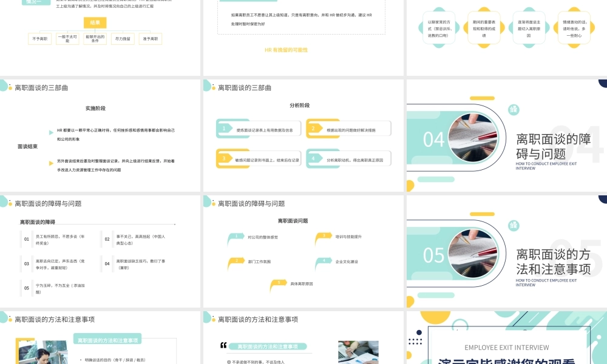Click the text '具体离职原因'
The image size is (607, 364).
click(302, 283)
